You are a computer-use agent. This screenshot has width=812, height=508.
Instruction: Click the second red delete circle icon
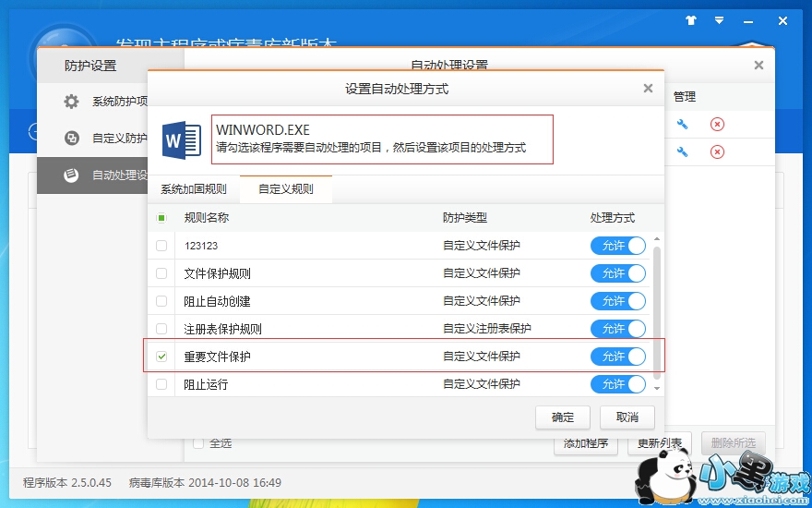717,151
